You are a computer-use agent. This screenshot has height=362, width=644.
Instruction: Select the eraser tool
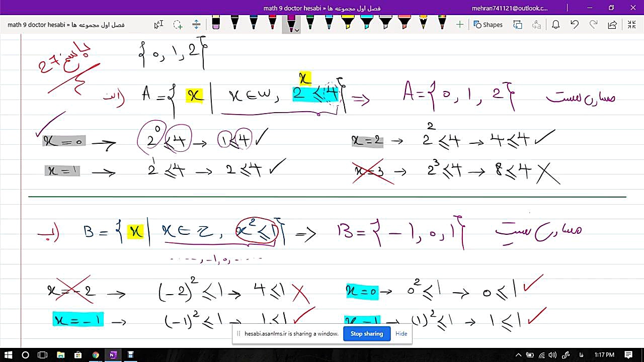[x=216, y=23]
